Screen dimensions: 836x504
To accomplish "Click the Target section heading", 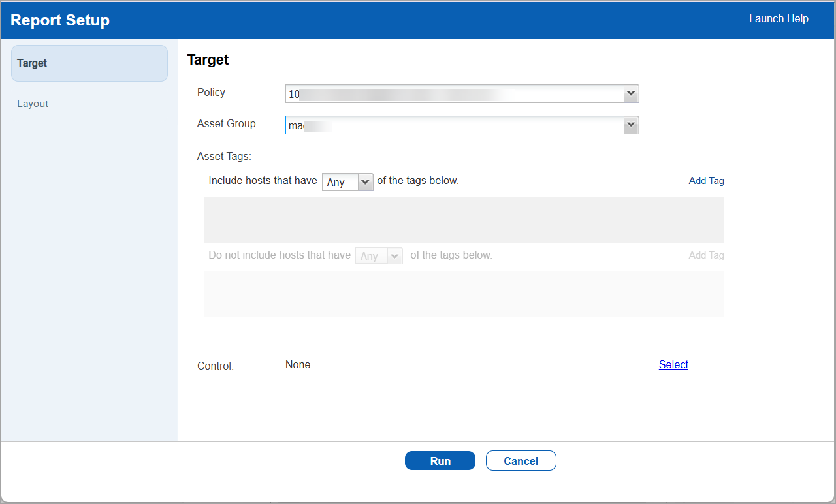I will click(x=208, y=59).
